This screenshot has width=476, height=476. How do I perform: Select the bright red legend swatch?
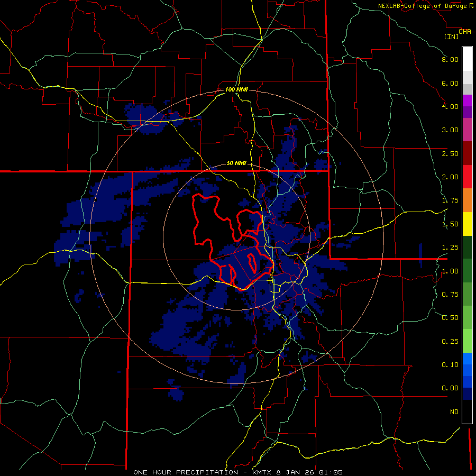(467, 177)
